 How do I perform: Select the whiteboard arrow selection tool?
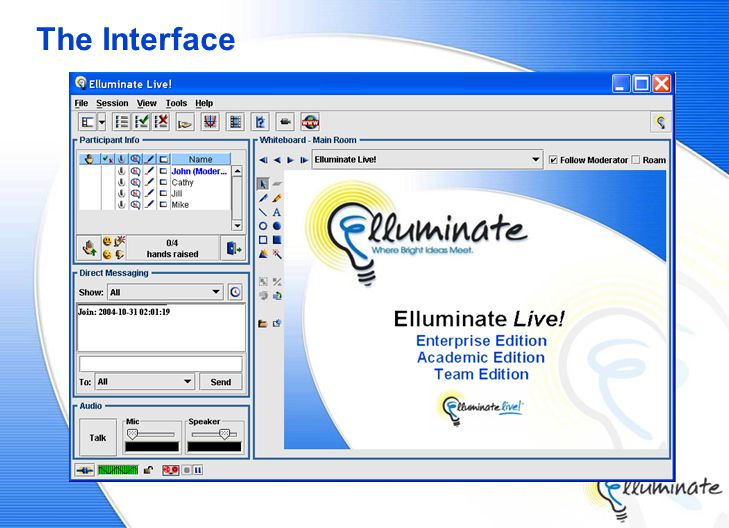click(263, 184)
